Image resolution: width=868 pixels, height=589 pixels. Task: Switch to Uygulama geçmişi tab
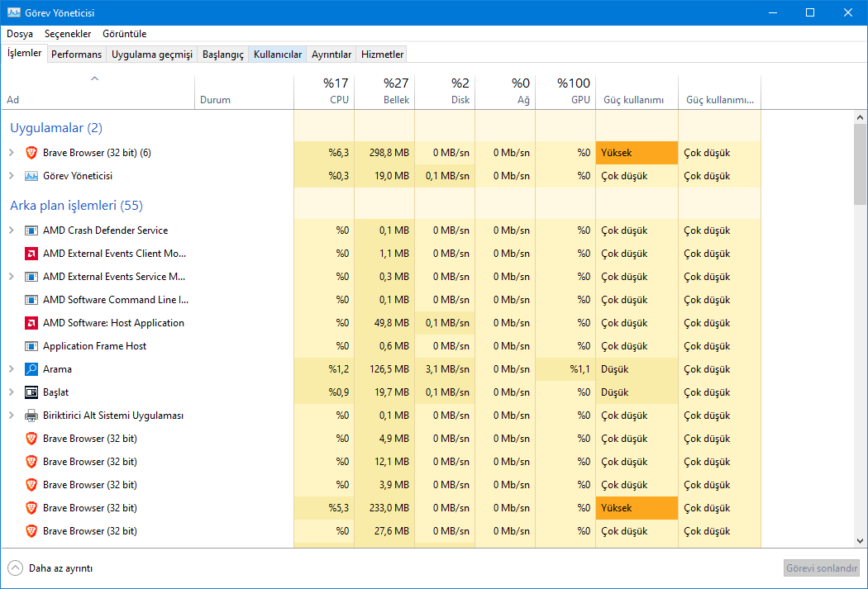pyautogui.click(x=152, y=55)
